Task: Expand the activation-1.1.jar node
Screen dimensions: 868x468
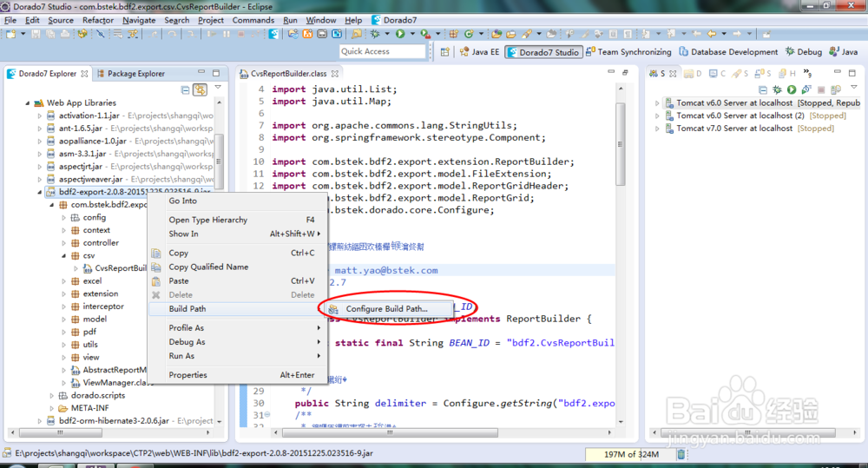Action: pos(39,115)
